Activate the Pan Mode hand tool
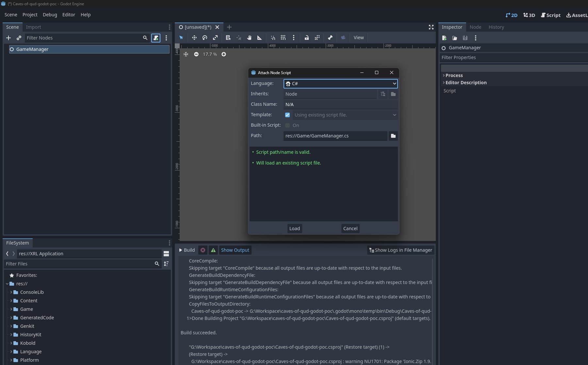This screenshot has height=365, width=588. tap(249, 38)
